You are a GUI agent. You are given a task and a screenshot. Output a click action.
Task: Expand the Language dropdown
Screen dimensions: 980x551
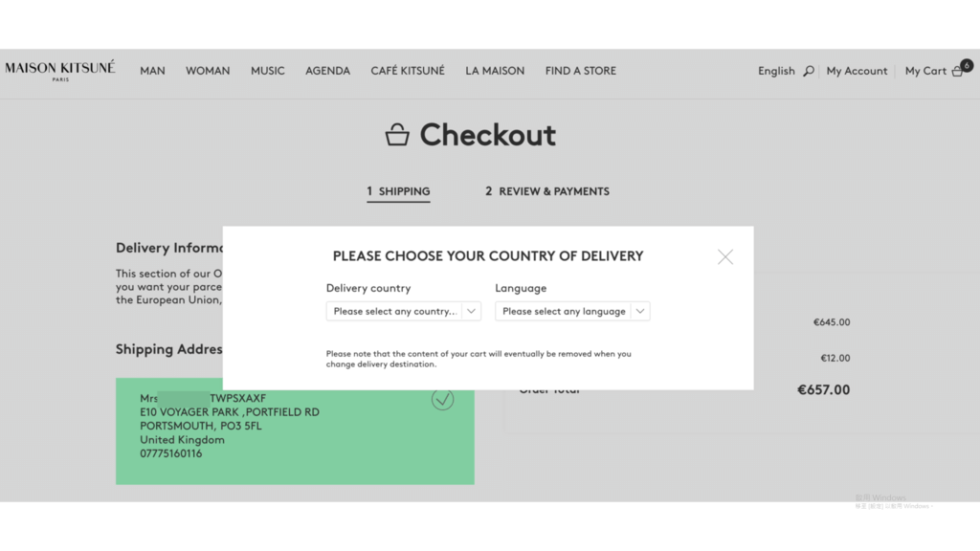(x=572, y=311)
